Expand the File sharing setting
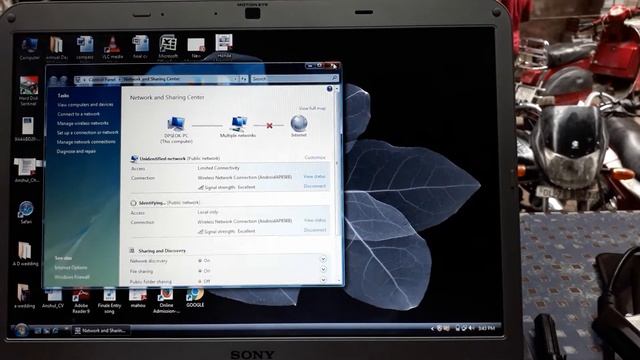Image resolution: width=640 pixels, height=360 pixels. coord(323,269)
